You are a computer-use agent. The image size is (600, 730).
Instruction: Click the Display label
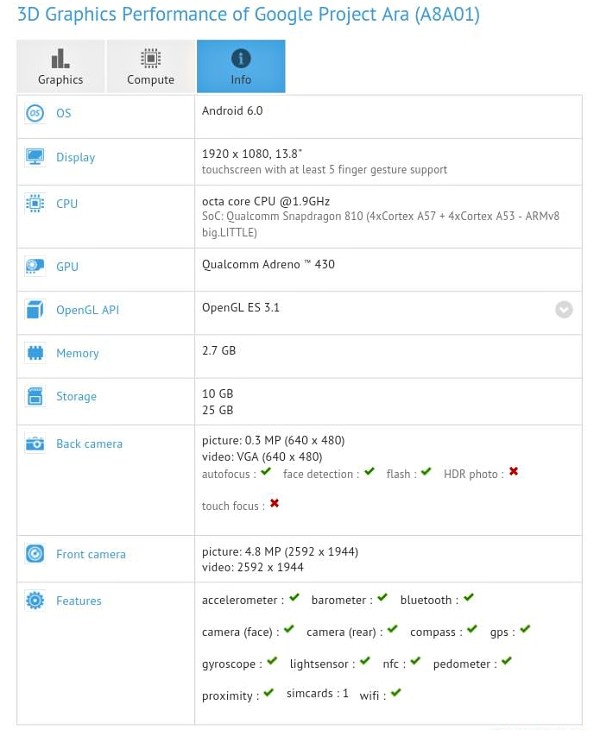click(x=75, y=157)
